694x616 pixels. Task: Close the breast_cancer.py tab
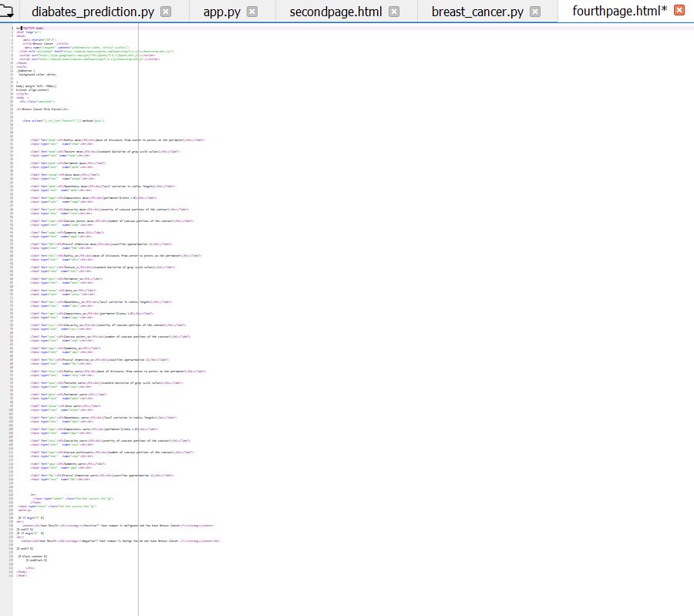click(535, 12)
